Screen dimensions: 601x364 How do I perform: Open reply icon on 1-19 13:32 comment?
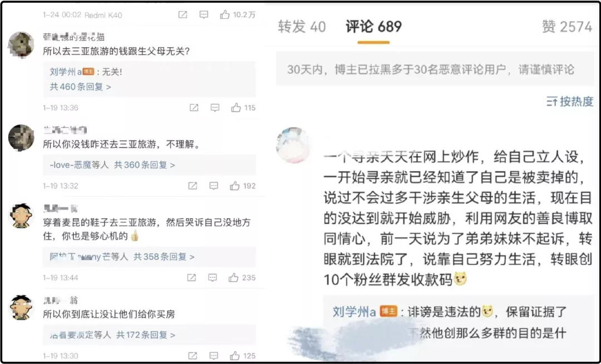[214, 186]
